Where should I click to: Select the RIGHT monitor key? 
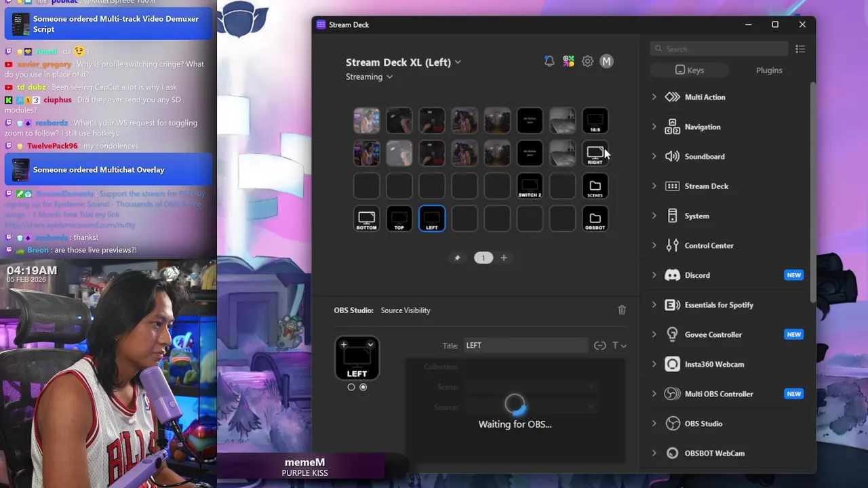tap(595, 153)
